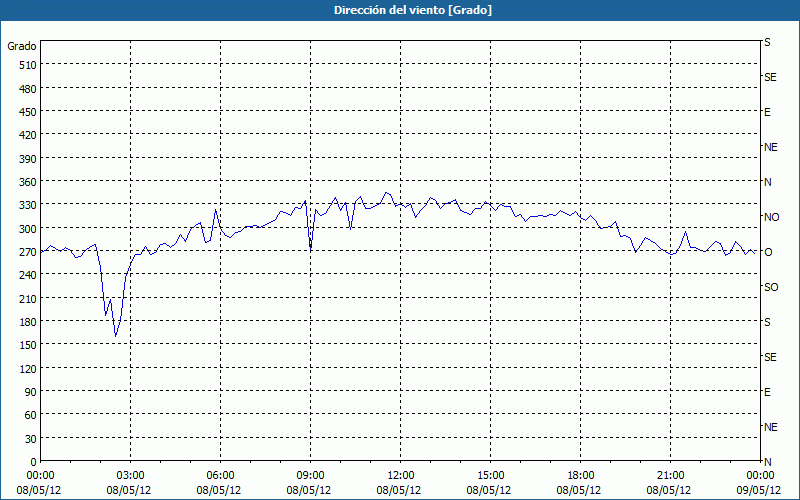The image size is (800, 500).
Task: Select the 150 y-axis value
Action: [28, 345]
